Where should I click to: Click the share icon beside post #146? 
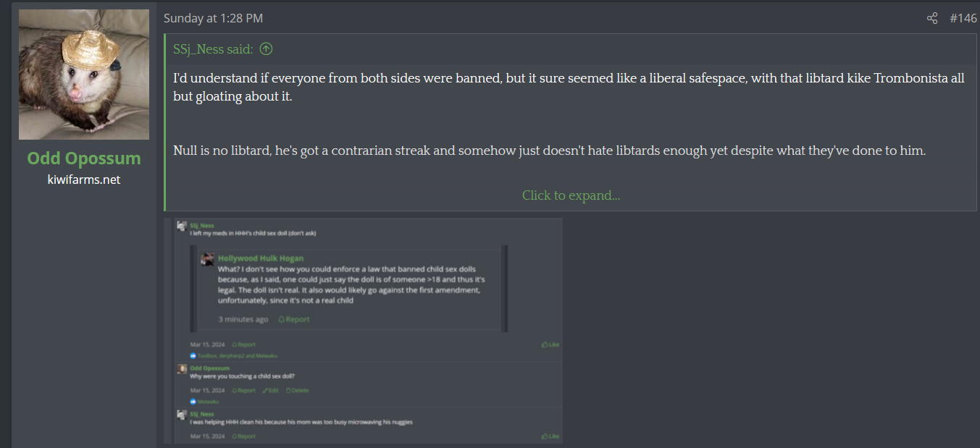point(932,18)
